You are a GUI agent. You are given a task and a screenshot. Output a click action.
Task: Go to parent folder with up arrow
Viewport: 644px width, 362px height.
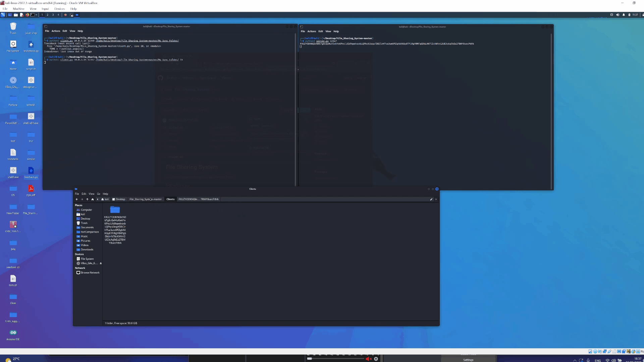pos(87,199)
